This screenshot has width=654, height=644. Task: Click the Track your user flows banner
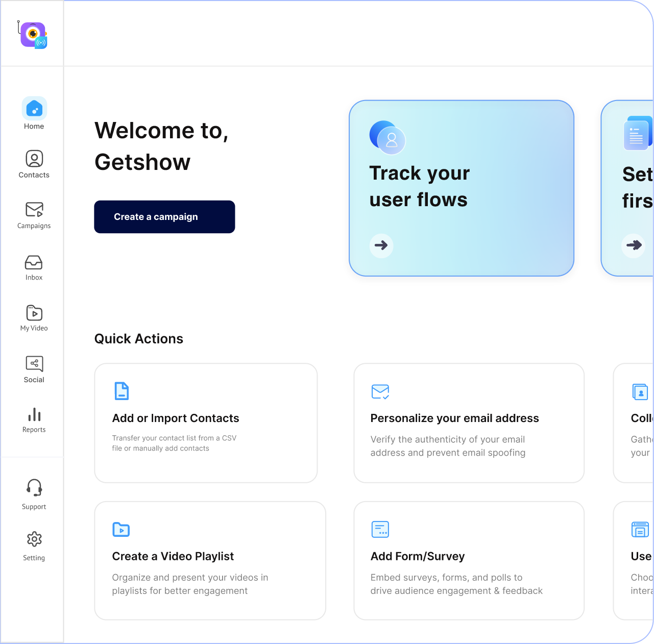pyautogui.click(x=461, y=188)
